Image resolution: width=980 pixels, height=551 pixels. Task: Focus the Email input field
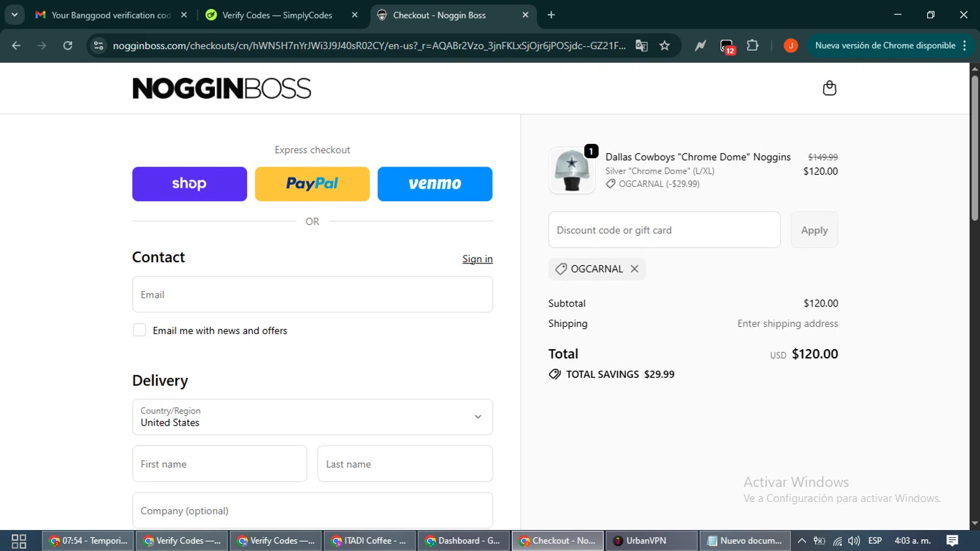tap(312, 295)
